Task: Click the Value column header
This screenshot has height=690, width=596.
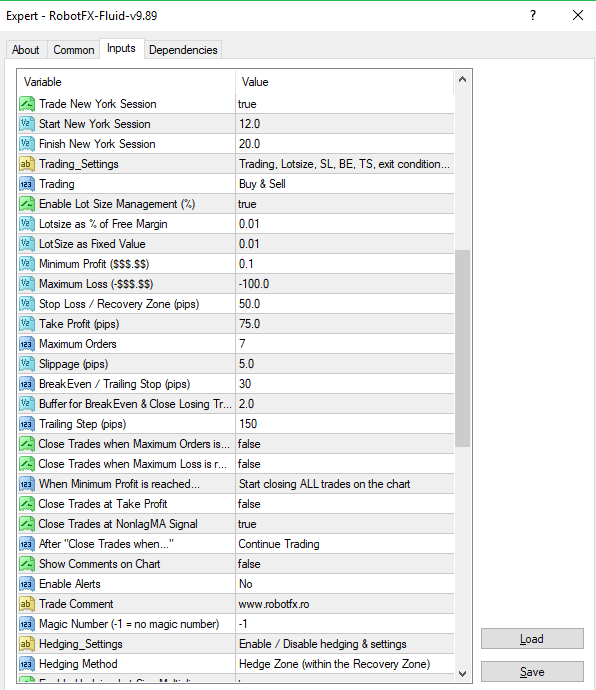Action: coord(345,82)
